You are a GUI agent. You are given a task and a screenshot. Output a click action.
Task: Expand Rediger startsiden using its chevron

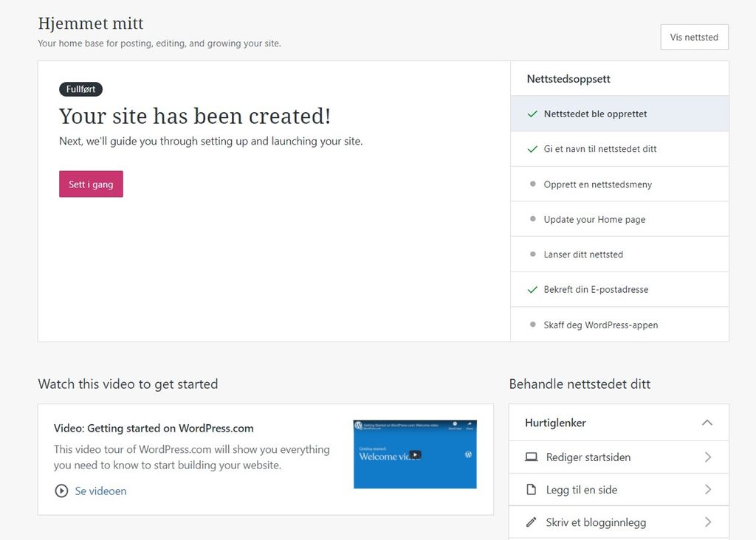click(707, 457)
